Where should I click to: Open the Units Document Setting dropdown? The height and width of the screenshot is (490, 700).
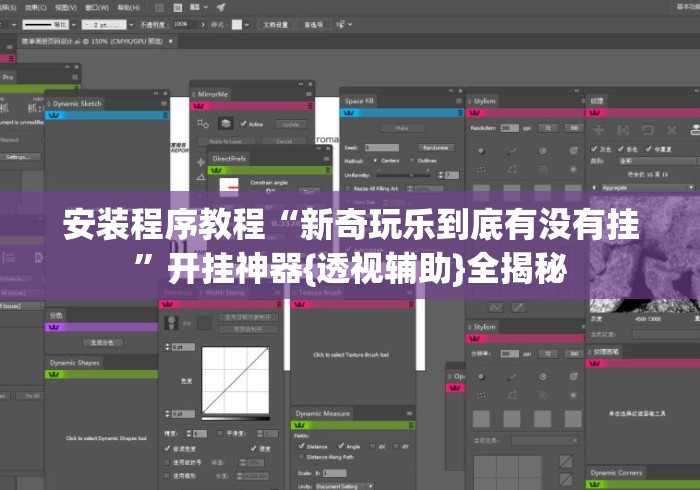(345, 486)
